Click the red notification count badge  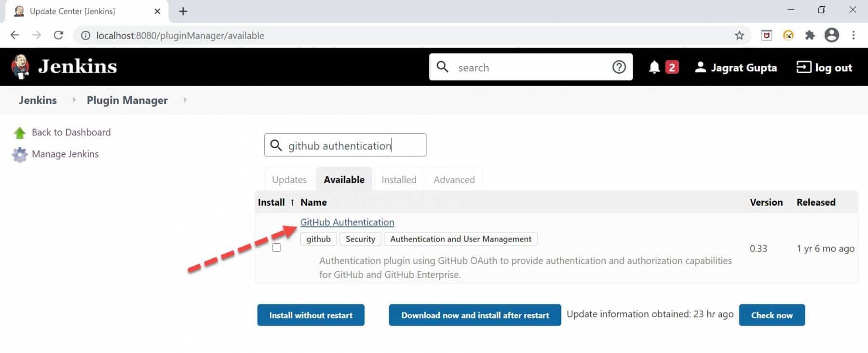tap(672, 67)
